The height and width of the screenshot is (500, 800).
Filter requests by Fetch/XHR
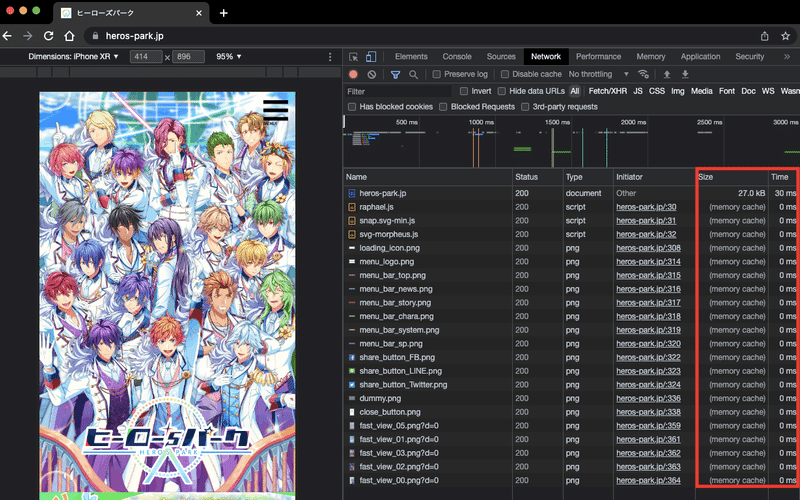coord(607,91)
